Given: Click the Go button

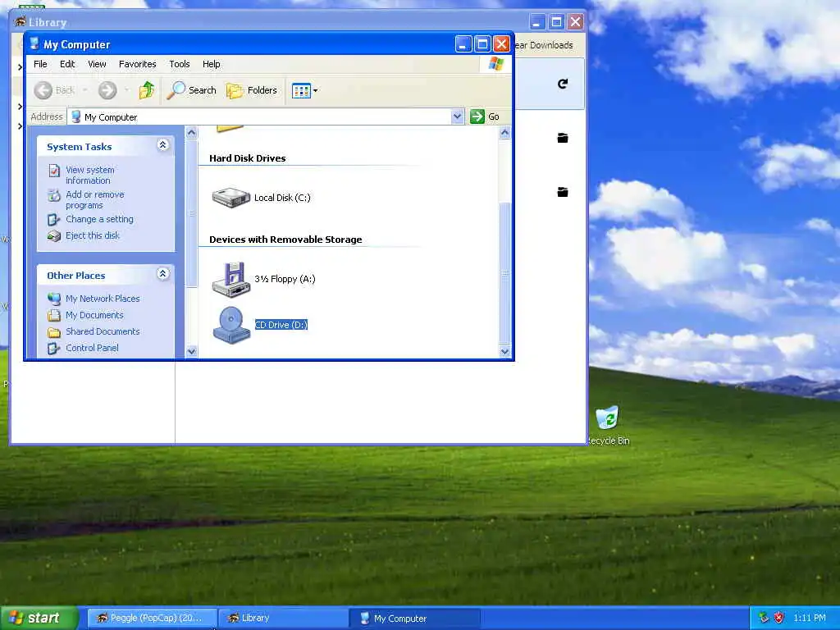Looking at the screenshot, I should [485, 116].
